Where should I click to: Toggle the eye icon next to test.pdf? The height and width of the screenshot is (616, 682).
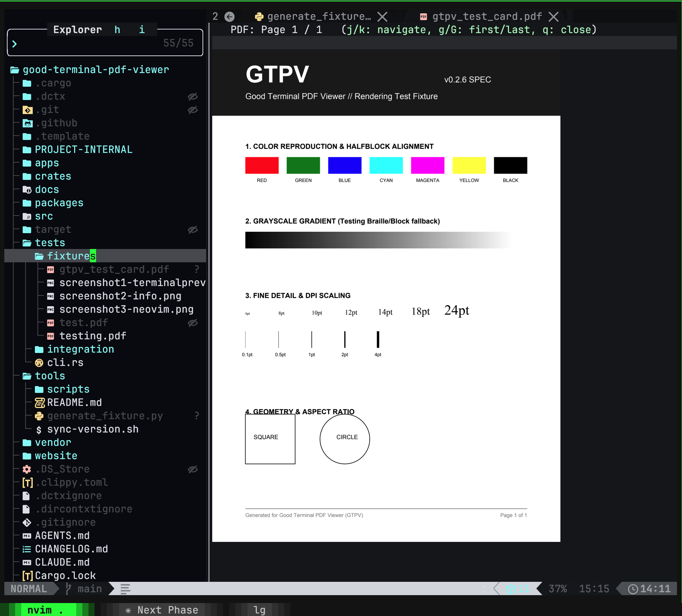193,323
